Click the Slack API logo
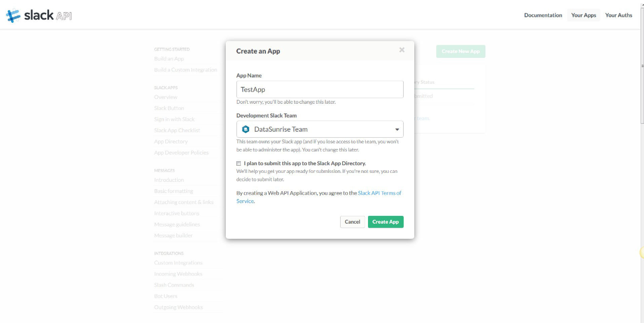This screenshot has height=323, width=644. point(39,15)
